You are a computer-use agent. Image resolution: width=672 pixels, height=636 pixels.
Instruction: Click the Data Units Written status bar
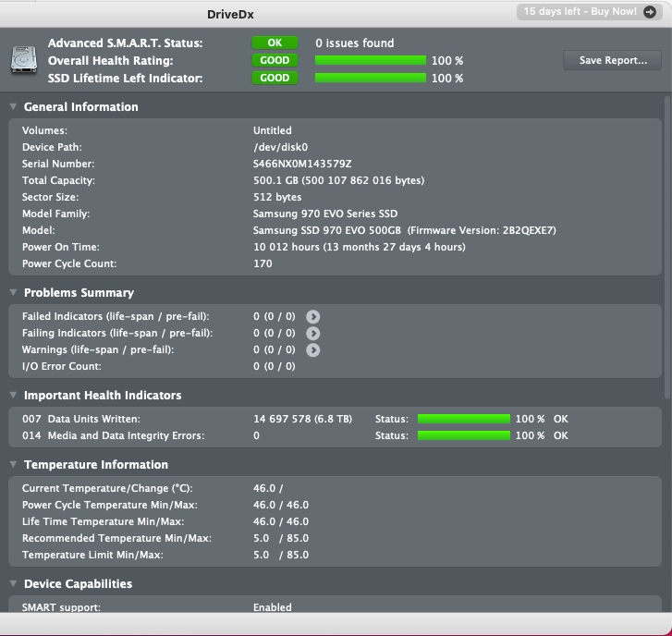(464, 419)
